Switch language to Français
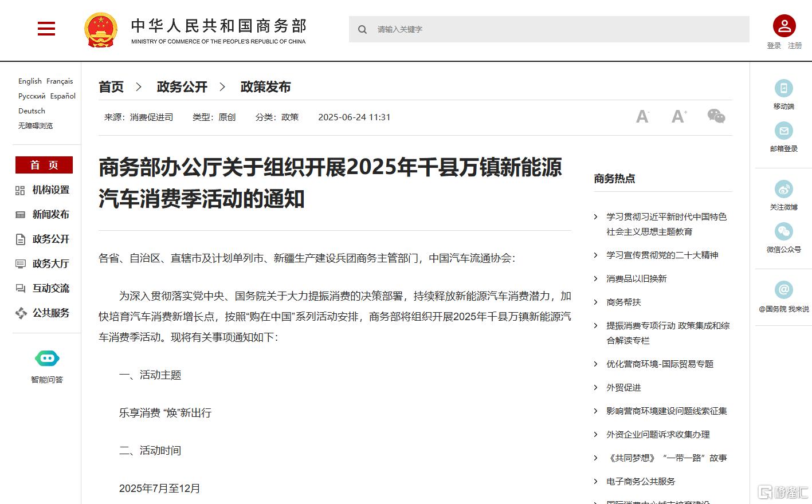Image resolution: width=812 pixels, height=504 pixels. tap(60, 81)
